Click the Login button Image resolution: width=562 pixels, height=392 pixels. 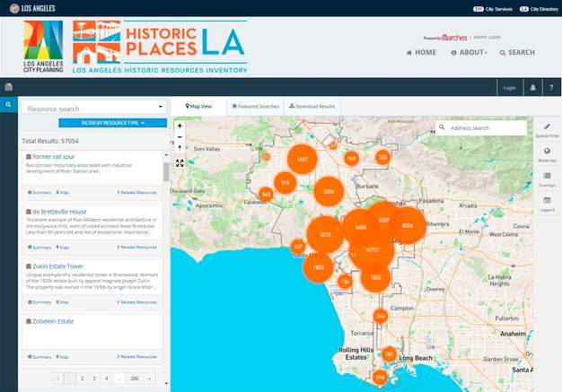click(509, 88)
